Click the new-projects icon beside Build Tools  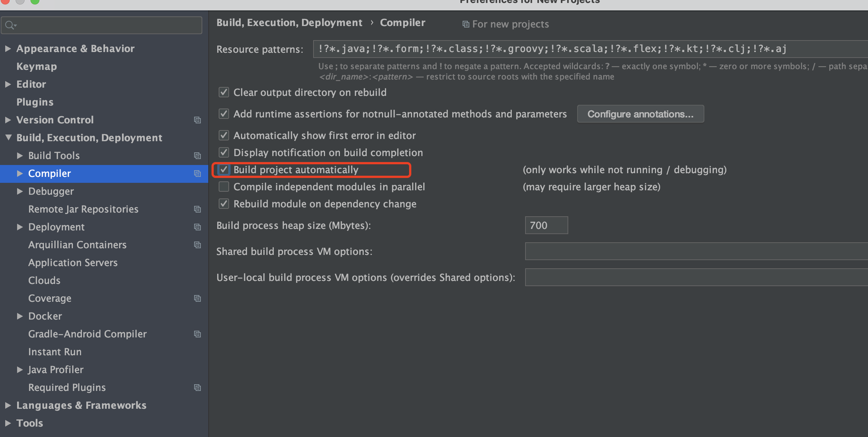197,156
